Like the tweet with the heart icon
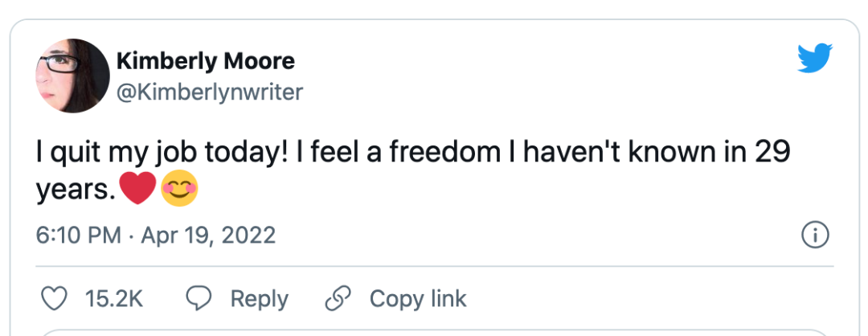The width and height of the screenshot is (868, 336). [54, 299]
